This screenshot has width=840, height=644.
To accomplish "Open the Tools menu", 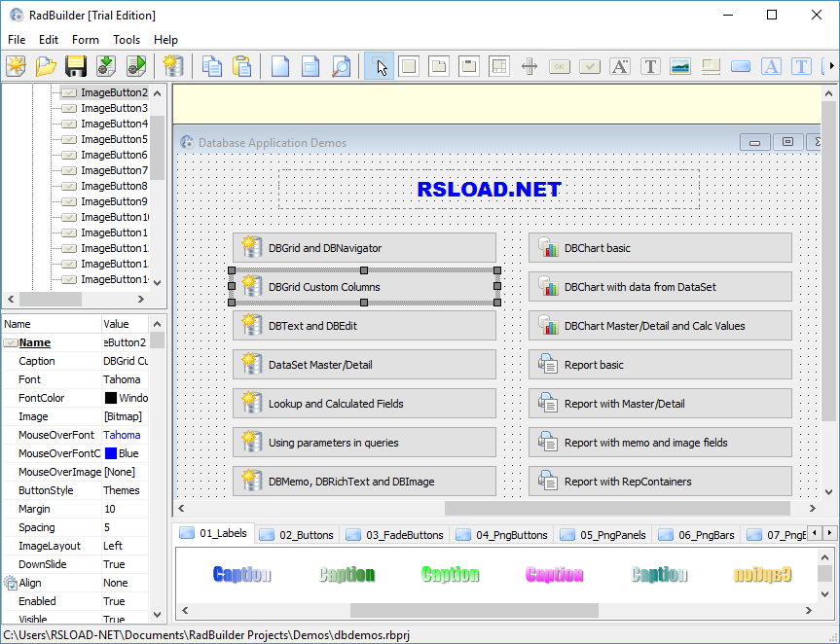I will pos(127,40).
